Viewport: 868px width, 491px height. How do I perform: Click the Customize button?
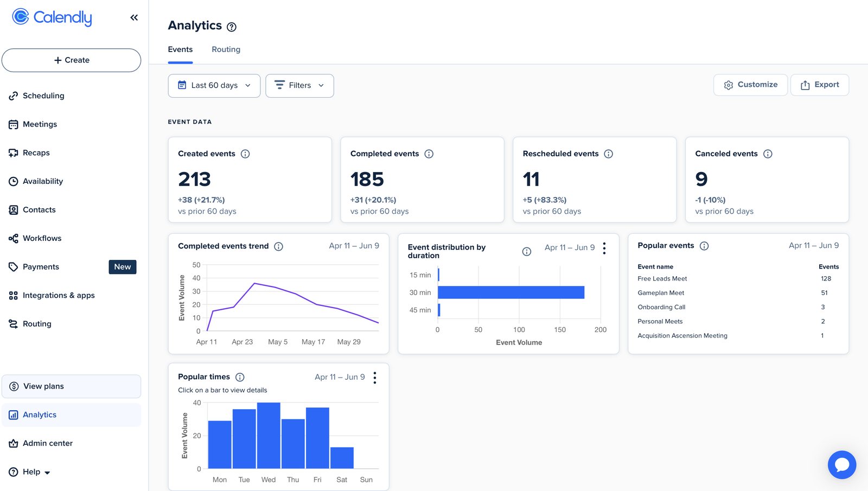750,85
